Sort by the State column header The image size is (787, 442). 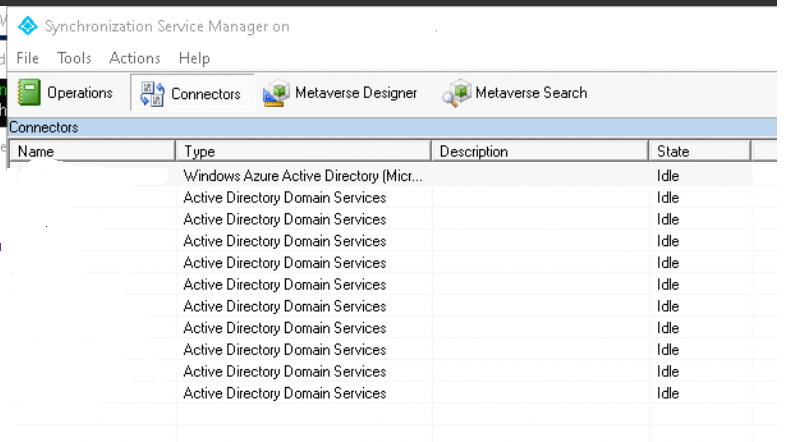tap(700, 151)
